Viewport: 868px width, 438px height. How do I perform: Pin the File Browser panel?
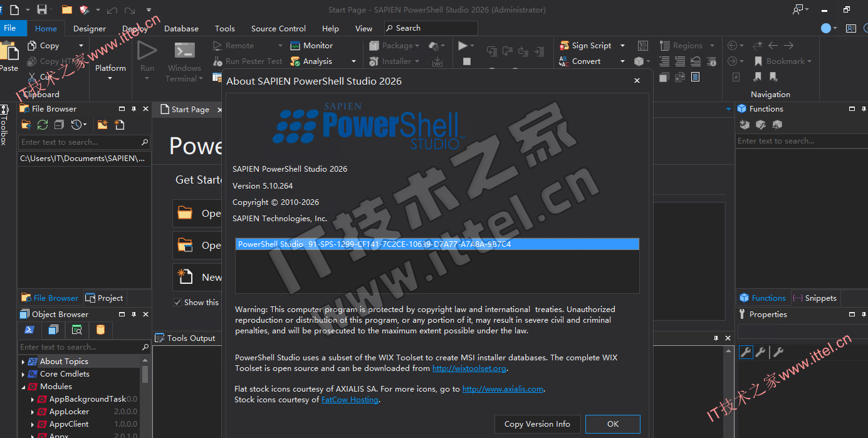(133, 109)
